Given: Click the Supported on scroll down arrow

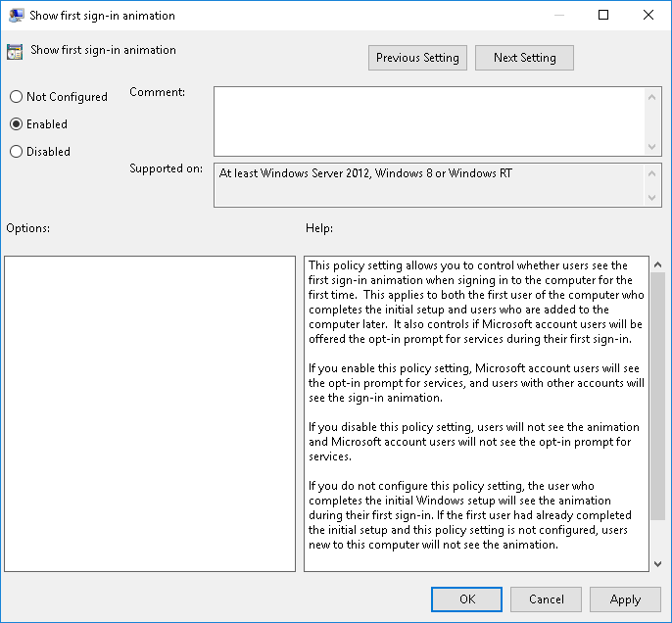Looking at the screenshot, I should (653, 198).
